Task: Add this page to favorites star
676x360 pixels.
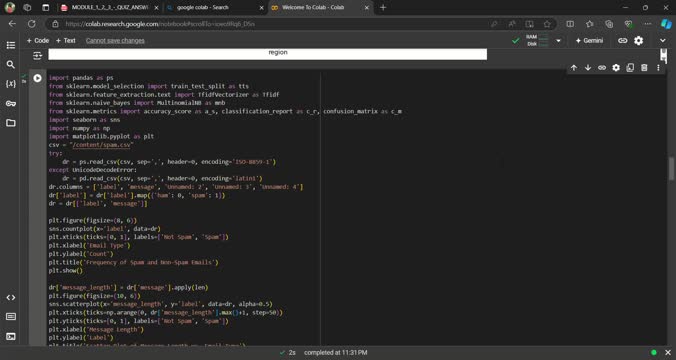Action: click(547, 24)
